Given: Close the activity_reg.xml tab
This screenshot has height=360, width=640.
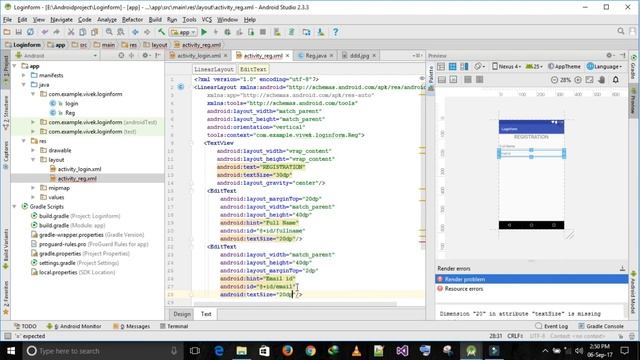Looking at the screenshot, I should pos(287,56).
